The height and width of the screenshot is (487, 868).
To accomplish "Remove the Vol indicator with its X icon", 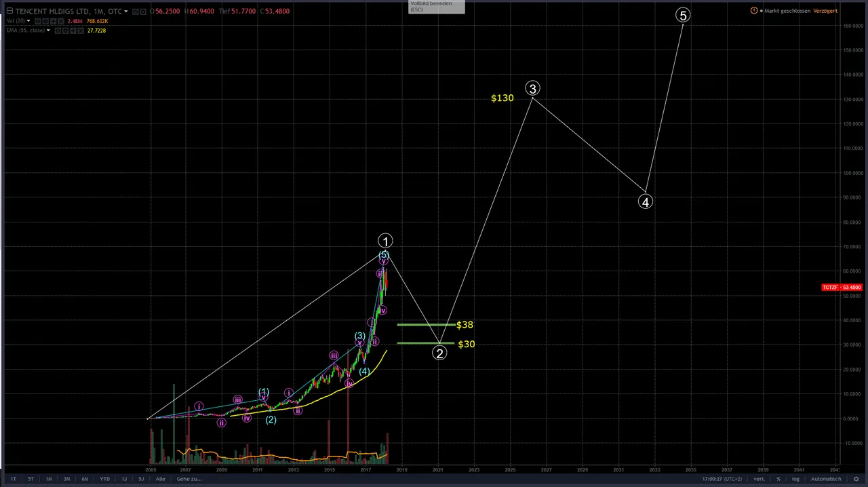I will pos(61,21).
